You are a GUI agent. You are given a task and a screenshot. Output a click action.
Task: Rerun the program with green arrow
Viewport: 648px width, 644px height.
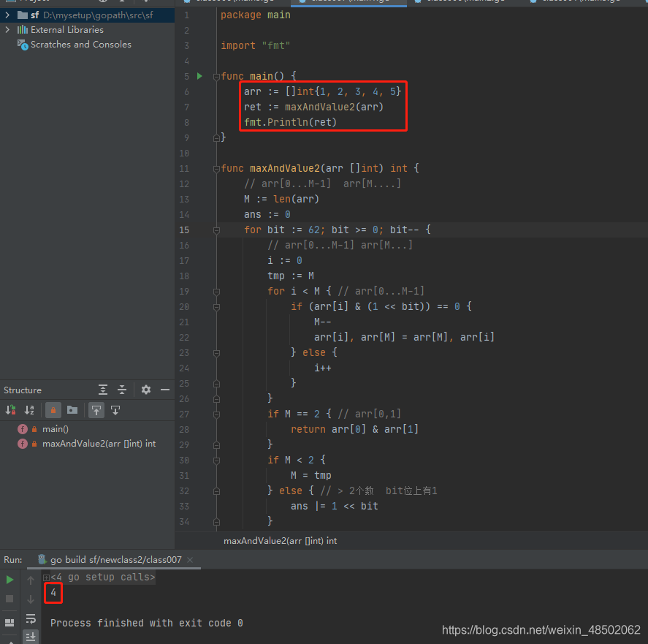9,580
